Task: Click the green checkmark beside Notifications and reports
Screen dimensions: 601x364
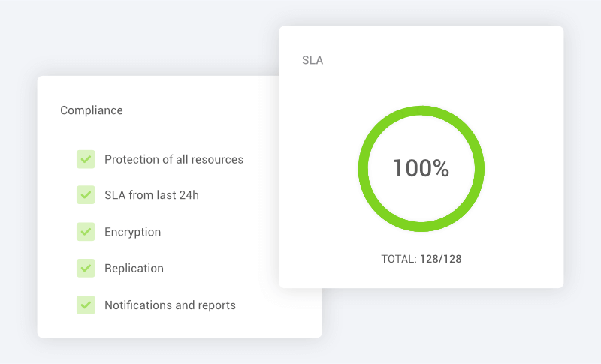Action: (x=86, y=305)
